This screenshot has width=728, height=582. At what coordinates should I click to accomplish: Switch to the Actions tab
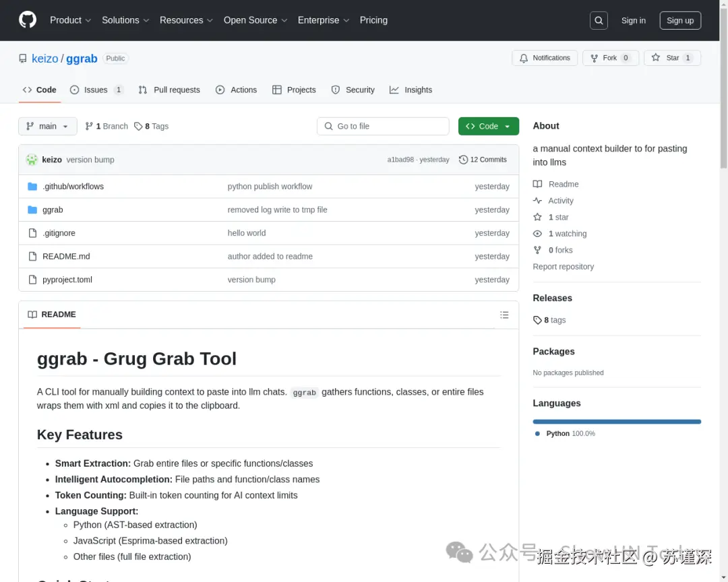click(x=237, y=90)
